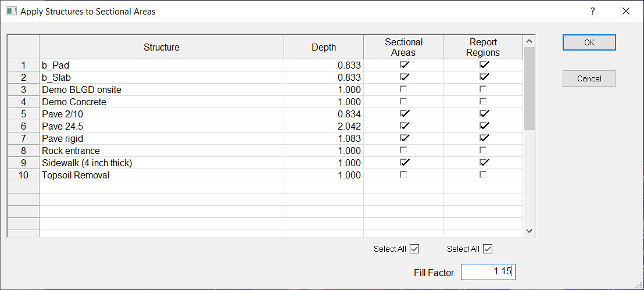Select the Pave 24.5 depth cell

[x=324, y=126]
